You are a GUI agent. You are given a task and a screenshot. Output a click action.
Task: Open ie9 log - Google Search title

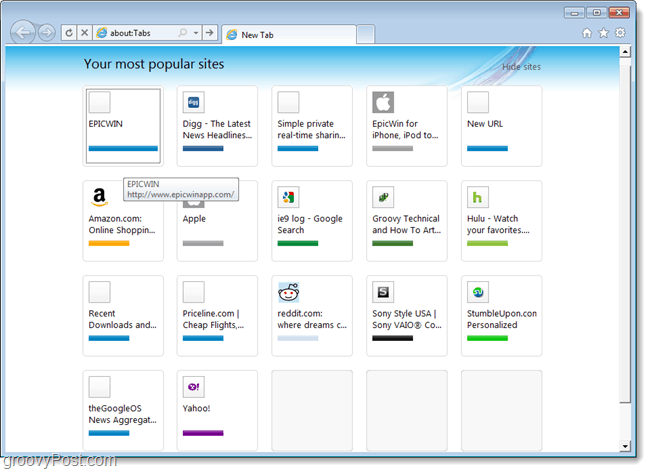point(310,224)
